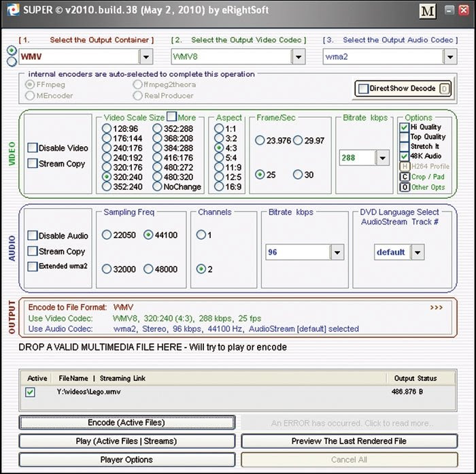
Task: Select the lower radio left of container
Action: click(12, 61)
